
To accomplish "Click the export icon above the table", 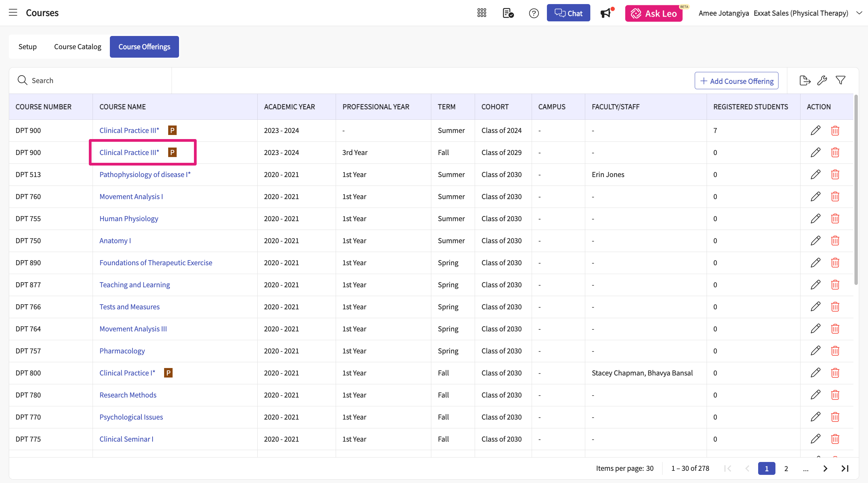I will click(x=805, y=81).
